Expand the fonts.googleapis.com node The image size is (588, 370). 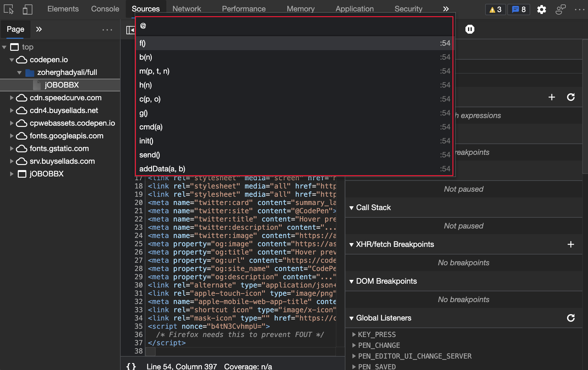[x=12, y=136]
